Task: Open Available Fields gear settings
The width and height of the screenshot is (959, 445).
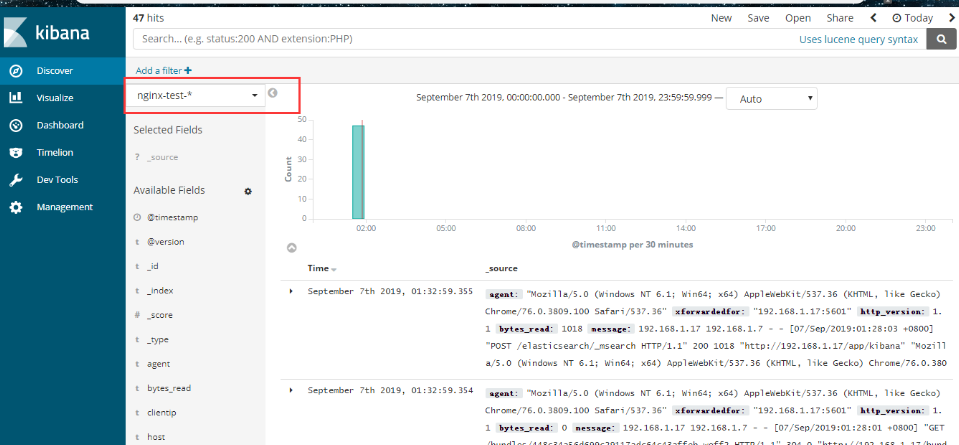Action: pos(248,191)
